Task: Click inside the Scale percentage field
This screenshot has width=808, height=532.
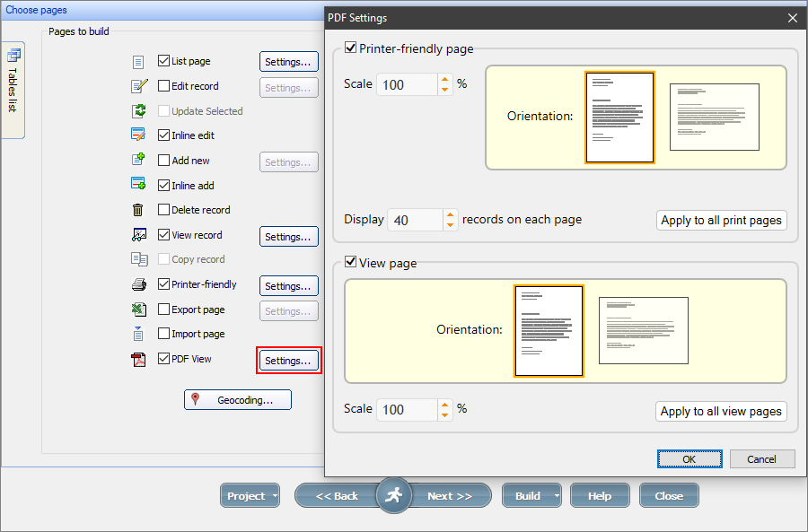Action: pyautogui.click(x=407, y=83)
